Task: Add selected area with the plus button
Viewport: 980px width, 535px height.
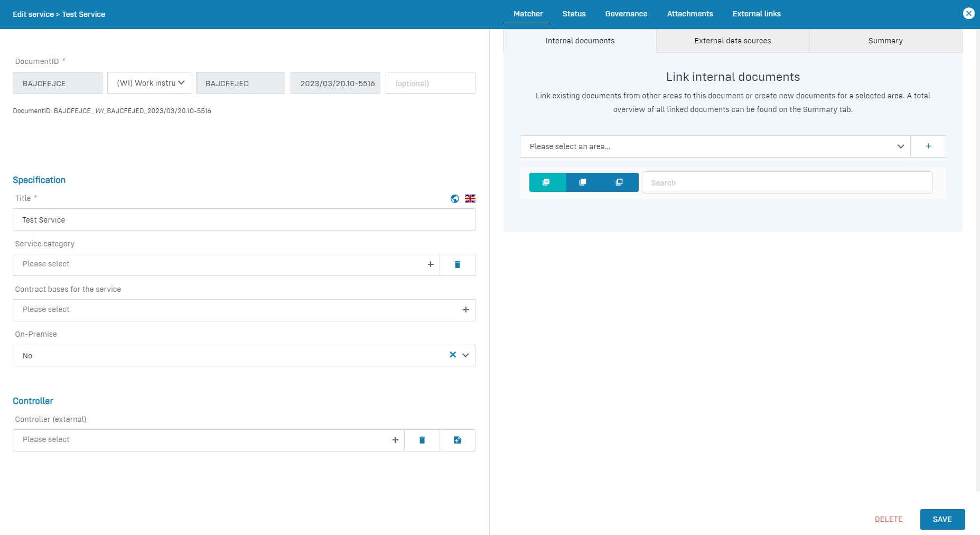Action: tap(928, 146)
